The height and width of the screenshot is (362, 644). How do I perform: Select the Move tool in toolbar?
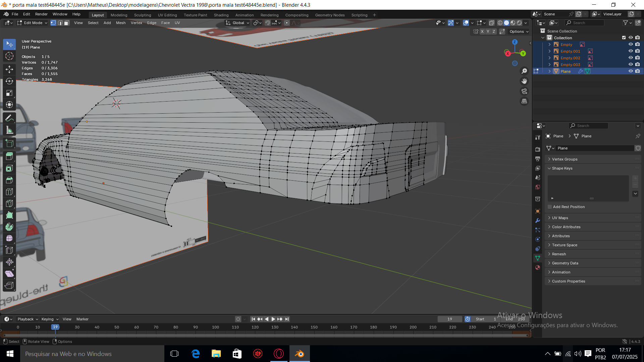[x=9, y=69]
